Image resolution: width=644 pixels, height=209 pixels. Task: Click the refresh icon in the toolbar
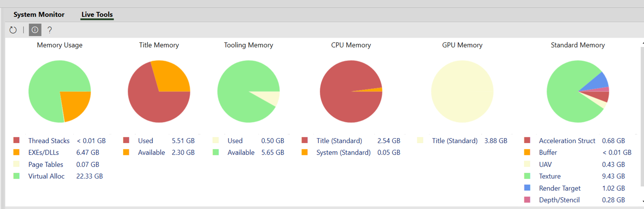click(13, 30)
